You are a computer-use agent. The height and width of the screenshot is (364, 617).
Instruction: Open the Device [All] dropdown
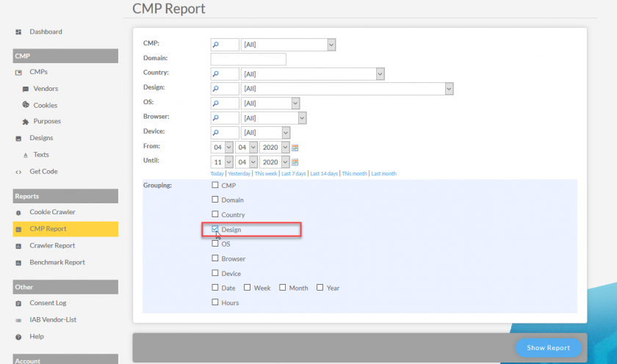coord(266,133)
